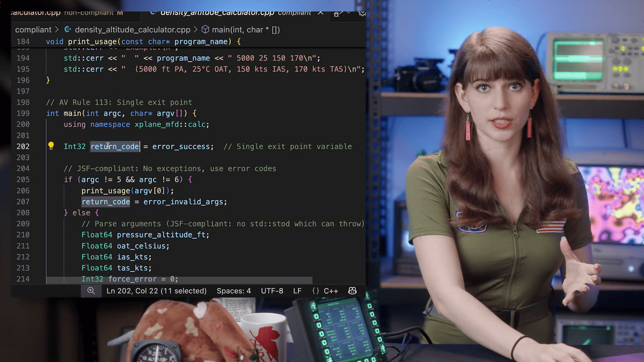Change indentation via 'Spaces: 4'
The width and height of the screenshot is (644, 362).
[x=233, y=291]
